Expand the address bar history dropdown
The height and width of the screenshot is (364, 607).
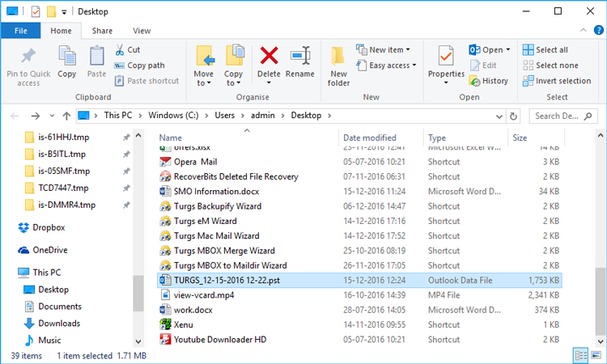499,116
